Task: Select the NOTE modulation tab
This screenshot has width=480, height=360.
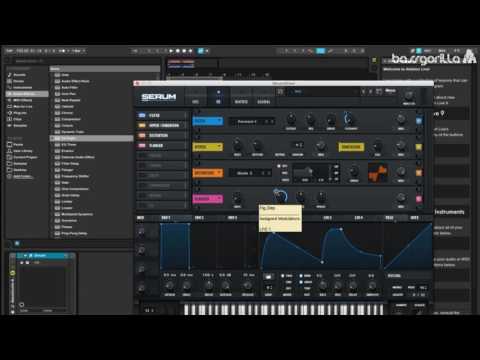Action: click(x=414, y=218)
